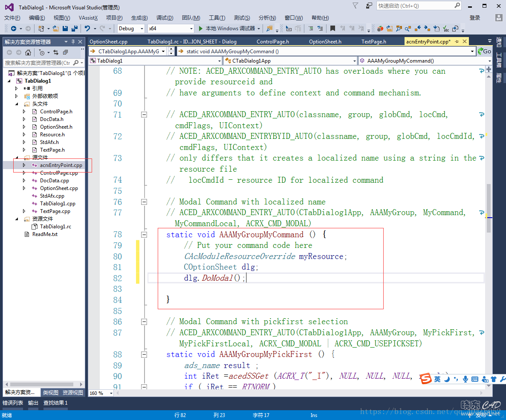Pin the acrxEntryPoint.cpp tab
This screenshot has width=506, height=420.
tap(457, 42)
